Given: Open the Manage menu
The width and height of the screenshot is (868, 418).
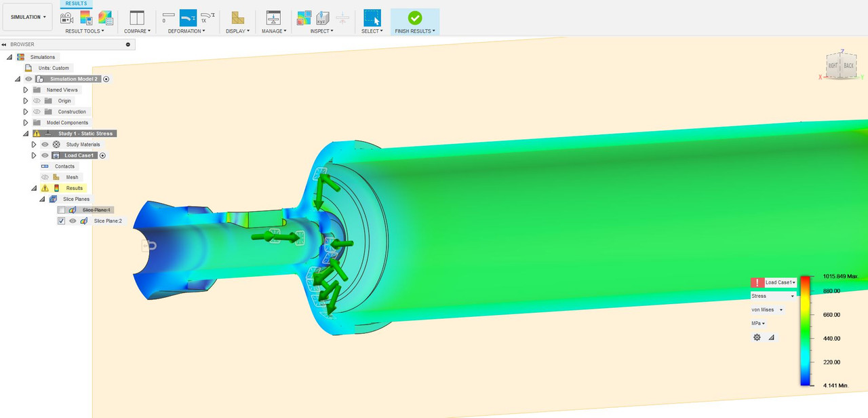Looking at the screenshot, I should 274,31.
